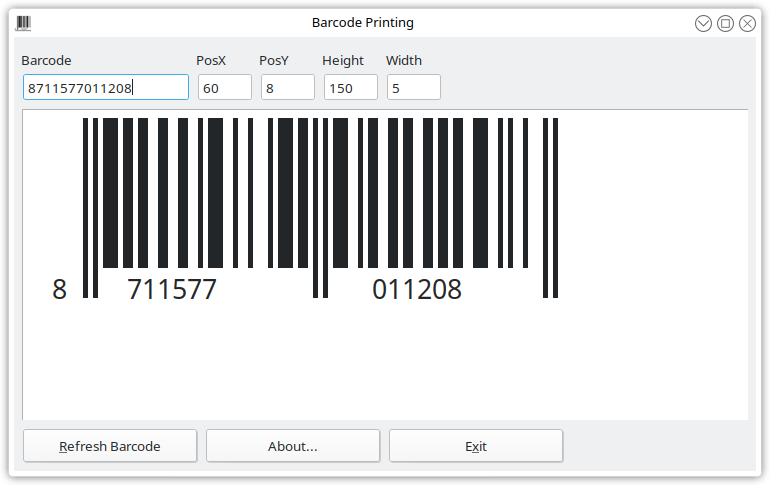Click the PosX label
This screenshot has height=485, width=770.
coord(211,60)
